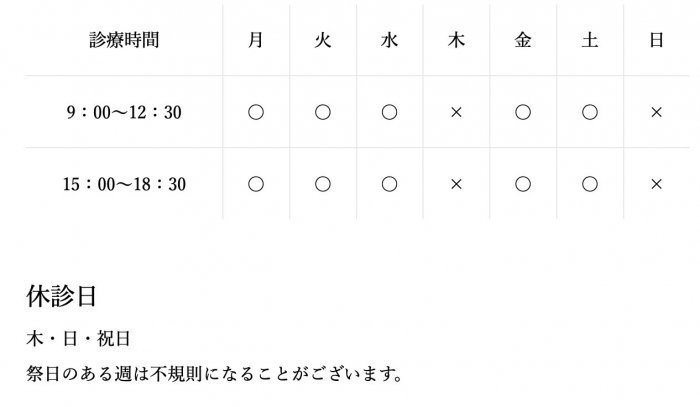
Task: Click the Saturday afternoon circle mark
Action: (590, 184)
